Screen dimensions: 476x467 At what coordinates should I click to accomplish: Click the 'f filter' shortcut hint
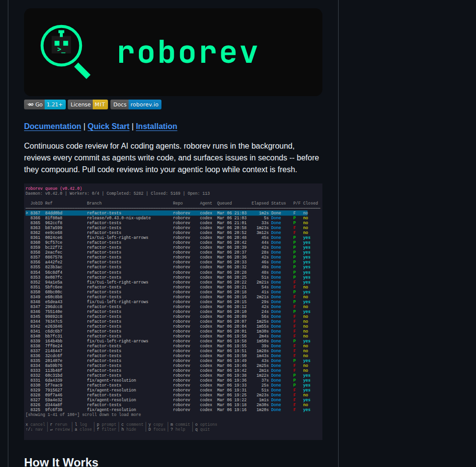[106, 429]
